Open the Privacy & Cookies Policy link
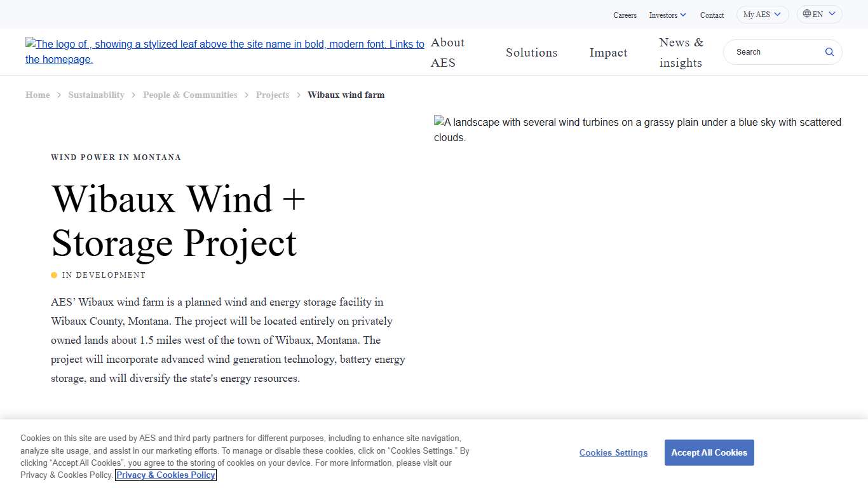This screenshot has height=488, width=868. [x=165, y=475]
